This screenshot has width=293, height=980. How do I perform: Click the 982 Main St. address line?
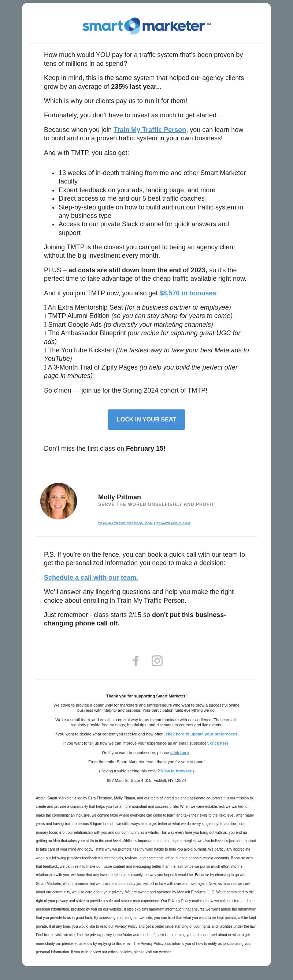[146, 780]
